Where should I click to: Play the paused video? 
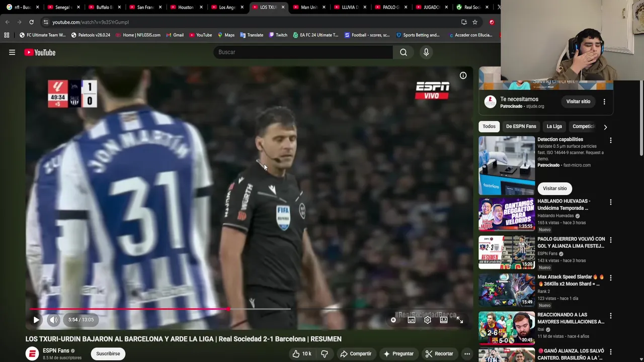click(36, 320)
